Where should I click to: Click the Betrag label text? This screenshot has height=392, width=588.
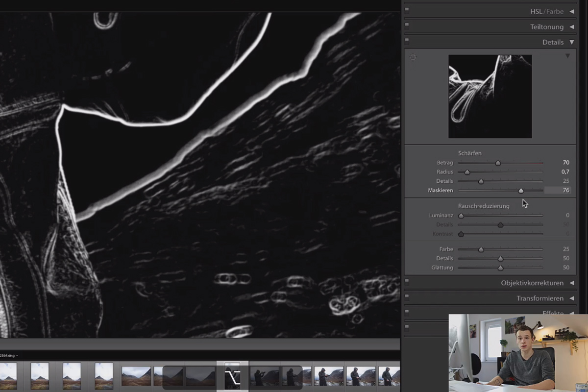(445, 163)
